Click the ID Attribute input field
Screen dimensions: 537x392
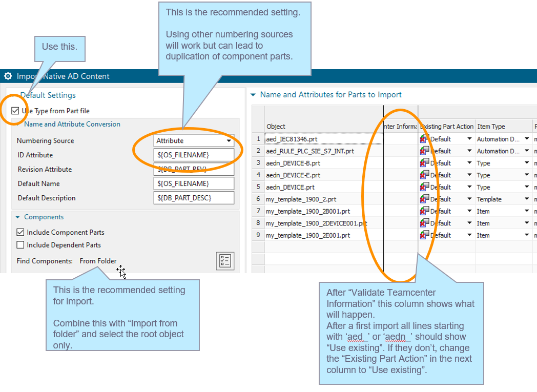(194, 155)
